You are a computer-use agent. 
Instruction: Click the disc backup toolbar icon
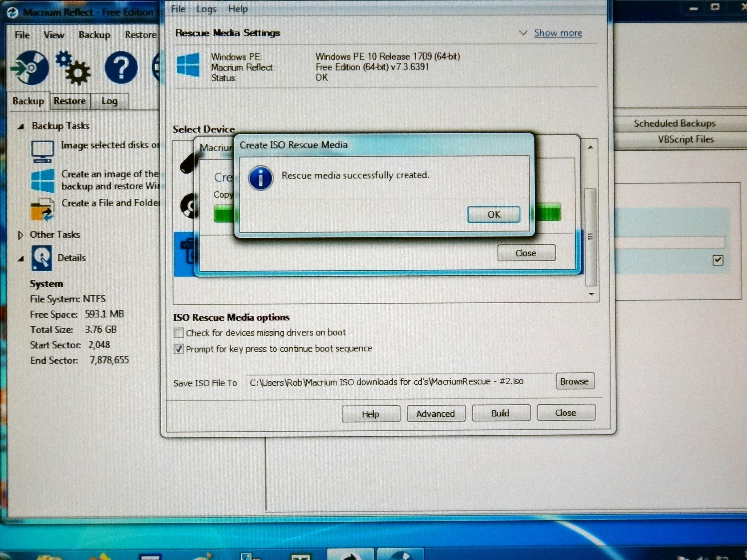click(30, 67)
